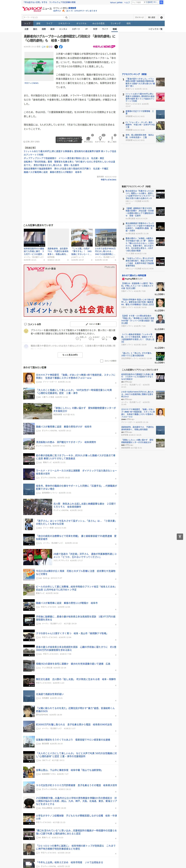Screen dimensions: 186x868
Task: Focus the keyword search input field
Action: [44, 18]
